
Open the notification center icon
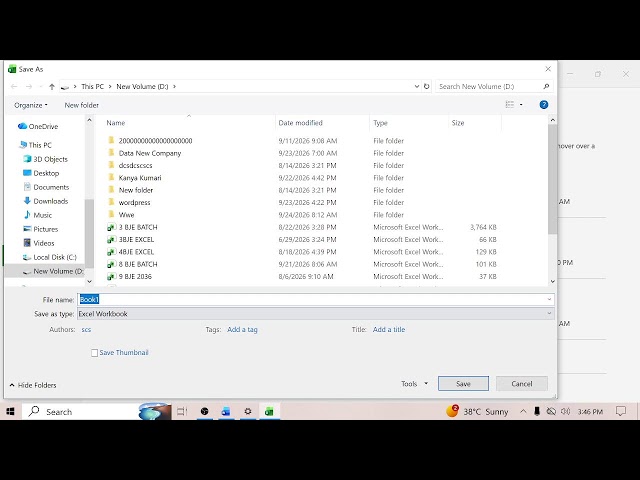point(620,411)
